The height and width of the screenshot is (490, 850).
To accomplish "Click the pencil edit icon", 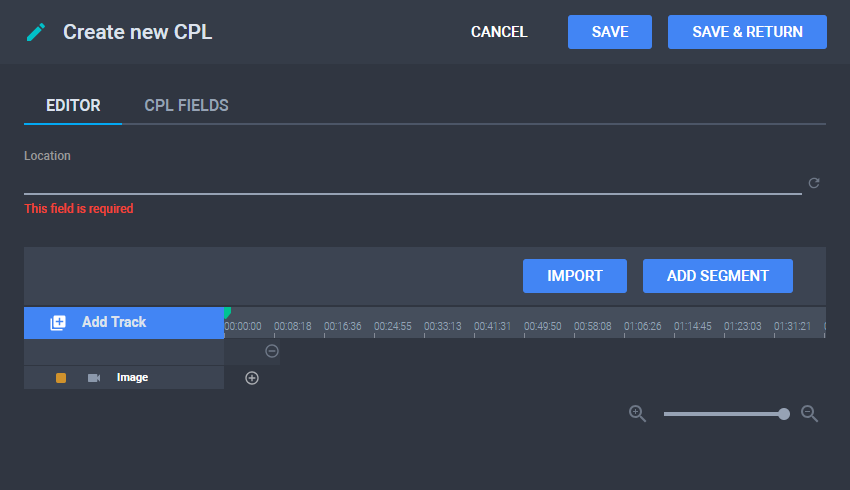I will tap(36, 32).
